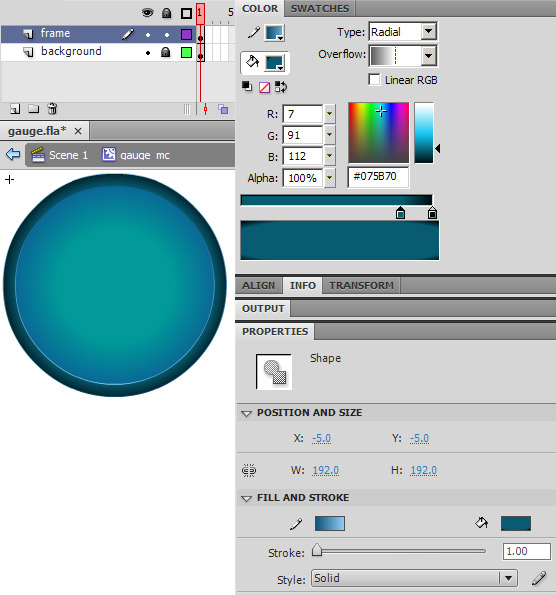556x595 pixels.
Task: Select the black and white default colors icon
Action: point(247,87)
